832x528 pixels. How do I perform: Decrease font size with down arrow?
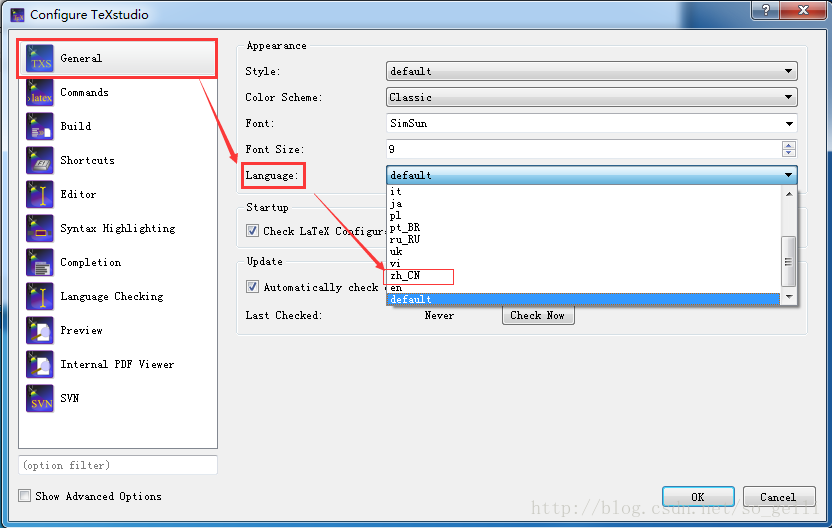pos(789,153)
